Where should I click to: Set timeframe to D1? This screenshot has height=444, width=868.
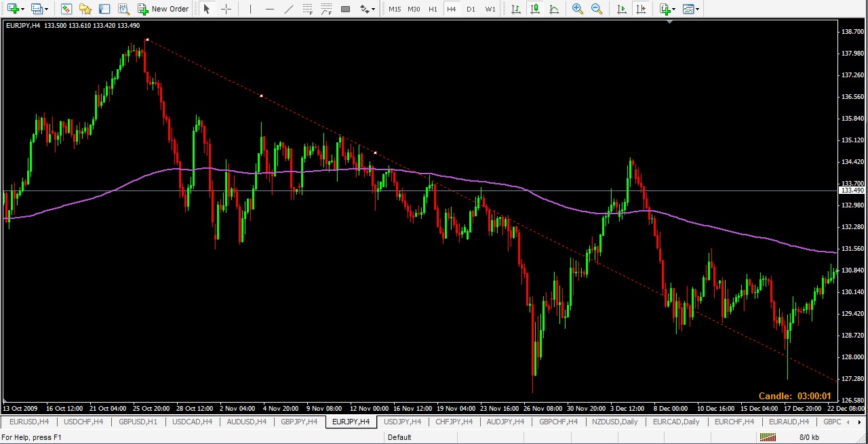471,9
